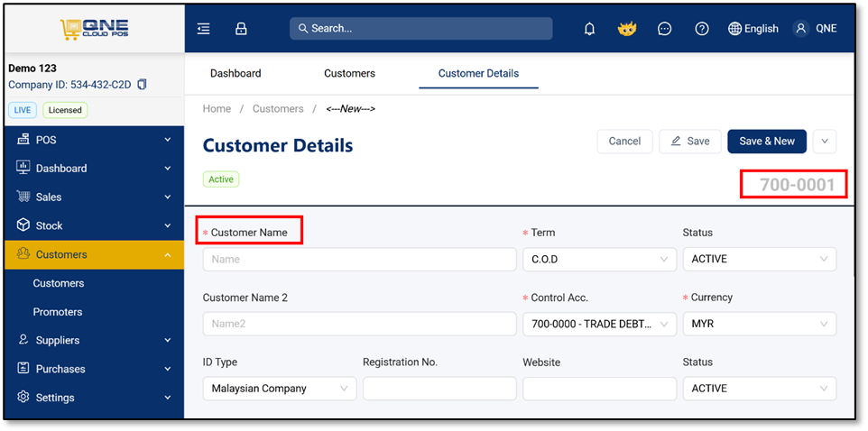Open the chat message icon
The height and width of the screenshot is (431, 868).
pos(664,29)
